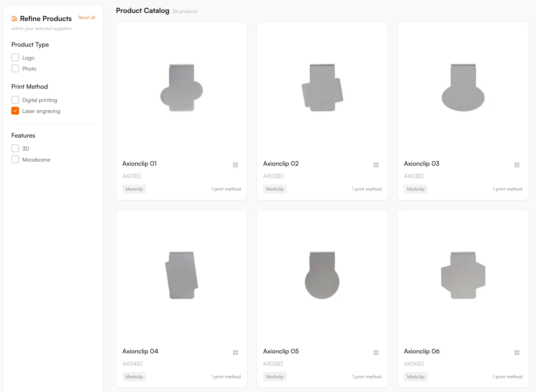Select the Axionclip 02 product title
Screen dimensions: 536x392
(281, 164)
